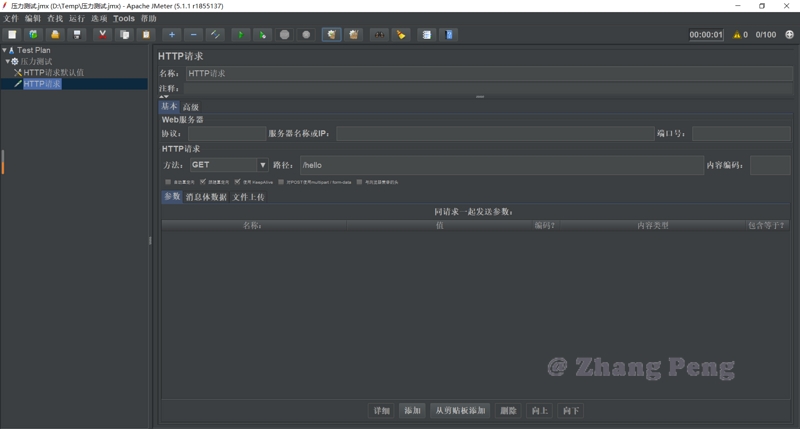Open the Tools menu
Screen dimensions: 800x429
[x=124, y=19]
